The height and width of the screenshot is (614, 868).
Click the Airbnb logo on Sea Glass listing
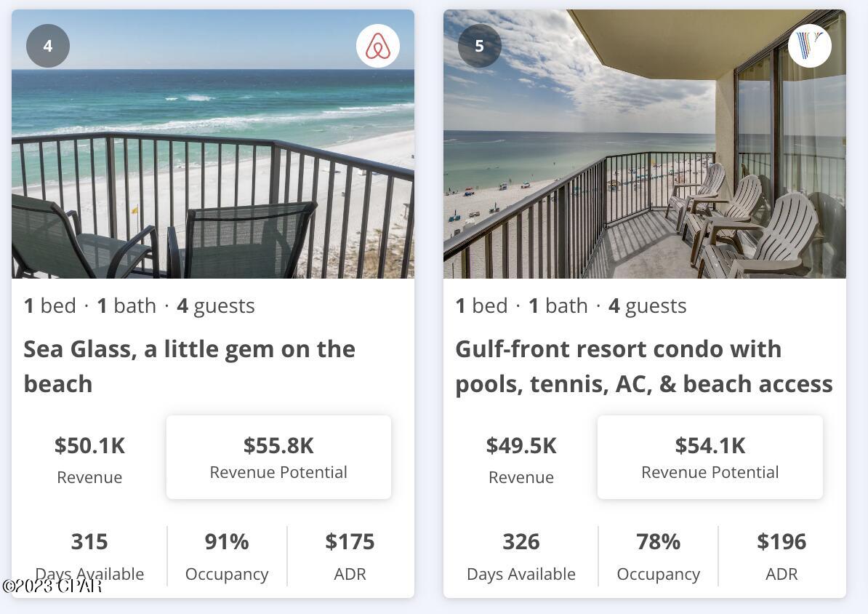pos(378,45)
